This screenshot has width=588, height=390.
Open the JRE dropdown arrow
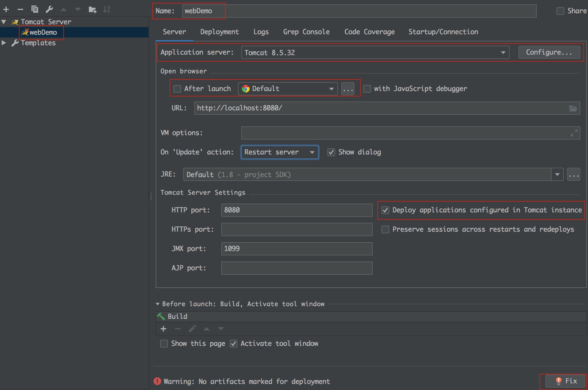point(557,175)
